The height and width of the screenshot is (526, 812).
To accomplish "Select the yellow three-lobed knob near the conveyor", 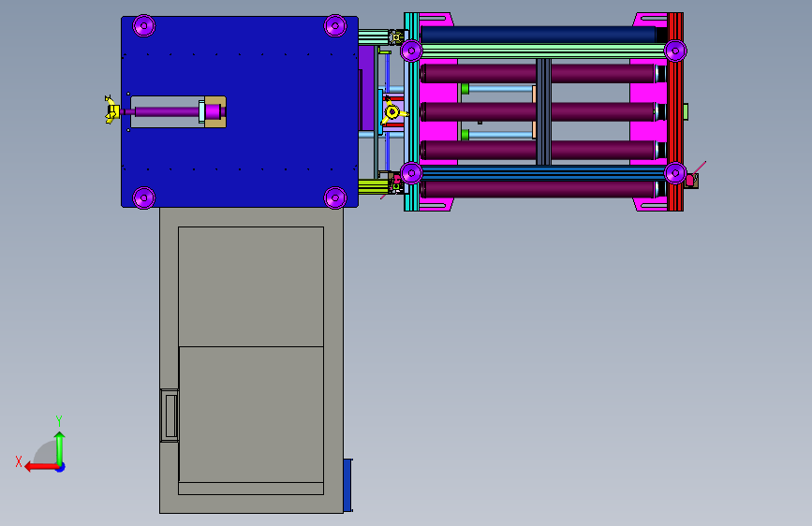I will coord(393,112).
